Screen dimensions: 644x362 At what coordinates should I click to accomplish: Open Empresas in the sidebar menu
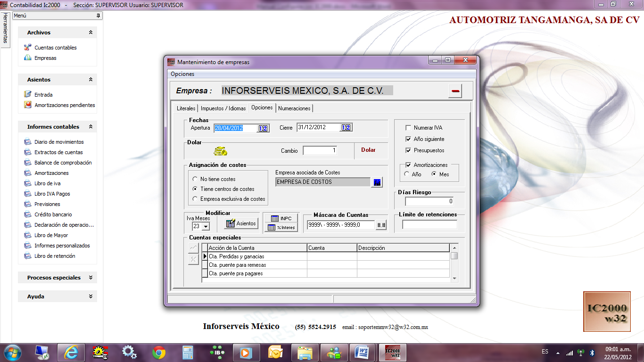point(45,58)
